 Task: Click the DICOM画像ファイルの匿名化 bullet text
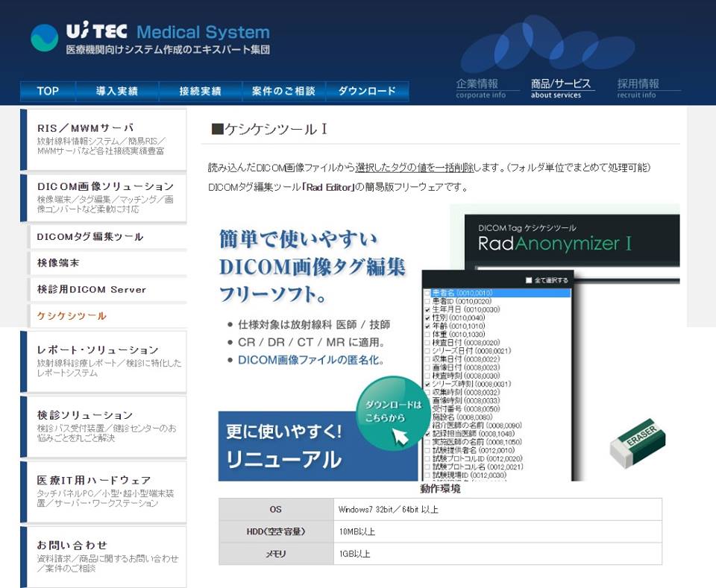pos(311,360)
